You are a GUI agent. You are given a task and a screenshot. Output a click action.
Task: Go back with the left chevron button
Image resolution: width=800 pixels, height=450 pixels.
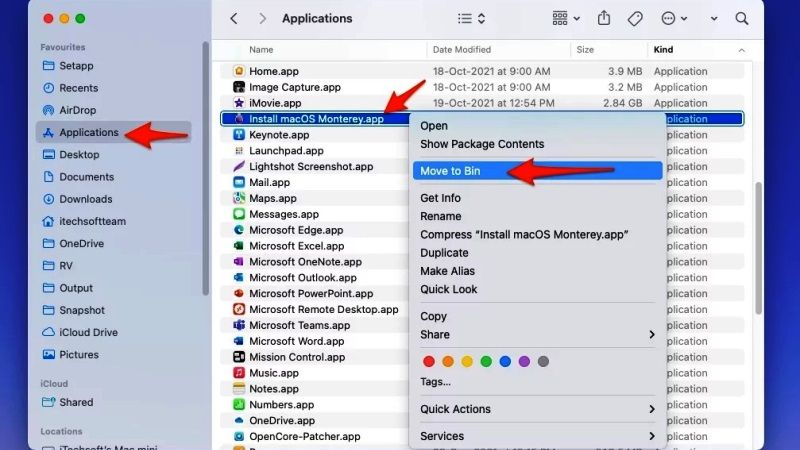coord(234,19)
